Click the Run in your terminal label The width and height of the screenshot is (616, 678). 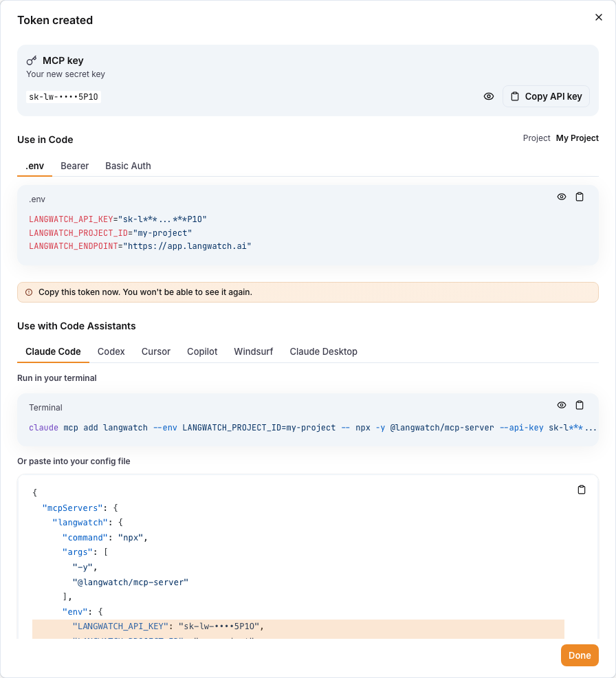tap(57, 378)
